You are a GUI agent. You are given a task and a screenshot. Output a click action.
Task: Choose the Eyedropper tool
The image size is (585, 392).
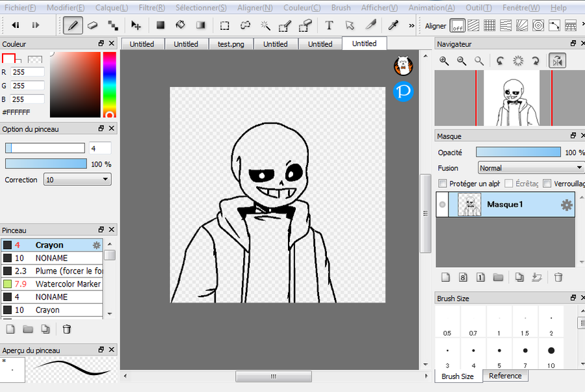click(393, 25)
